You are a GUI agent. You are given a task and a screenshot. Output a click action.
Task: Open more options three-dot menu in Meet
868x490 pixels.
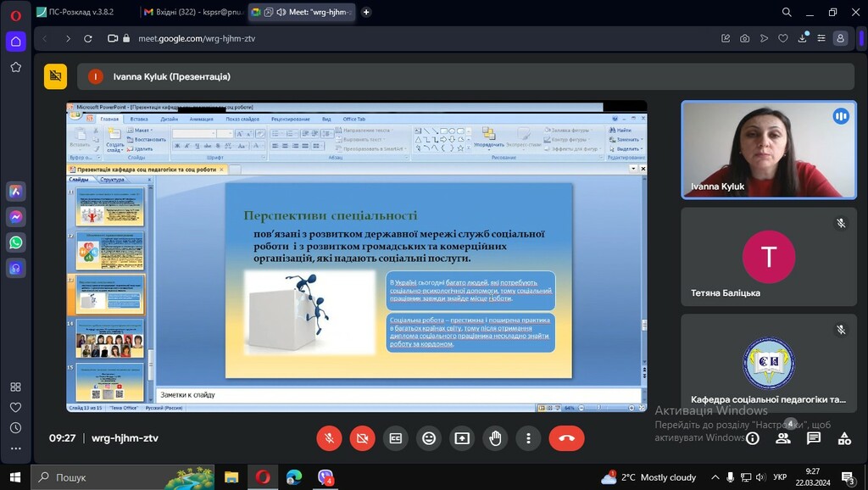click(528, 438)
